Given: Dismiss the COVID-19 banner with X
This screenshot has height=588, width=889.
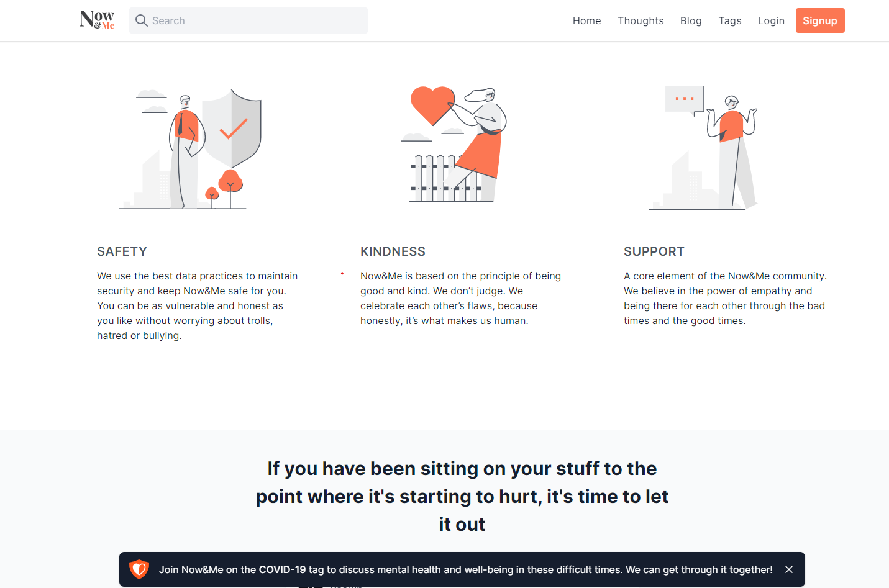Looking at the screenshot, I should click(789, 569).
